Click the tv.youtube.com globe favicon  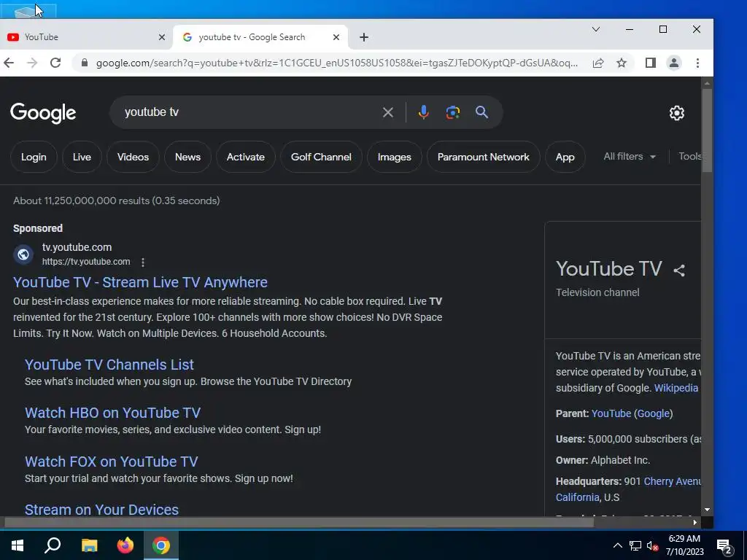pyautogui.click(x=23, y=254)
